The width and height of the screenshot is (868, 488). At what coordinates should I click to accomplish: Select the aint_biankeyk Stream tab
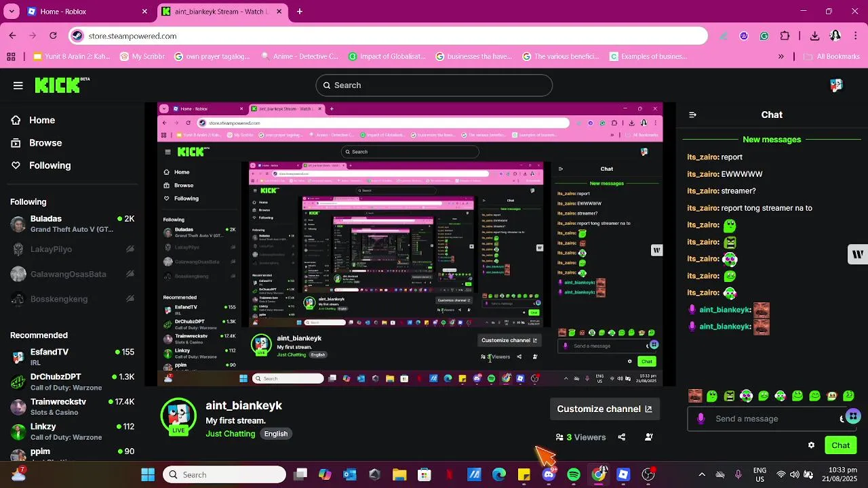click(x=222, y=12)
